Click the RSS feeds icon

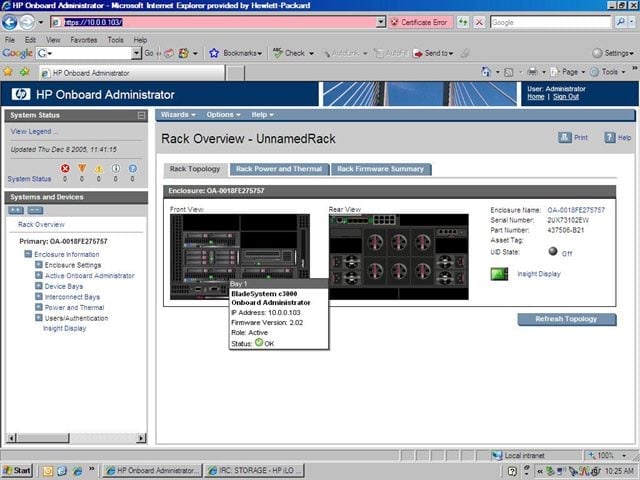coord(509,72)
